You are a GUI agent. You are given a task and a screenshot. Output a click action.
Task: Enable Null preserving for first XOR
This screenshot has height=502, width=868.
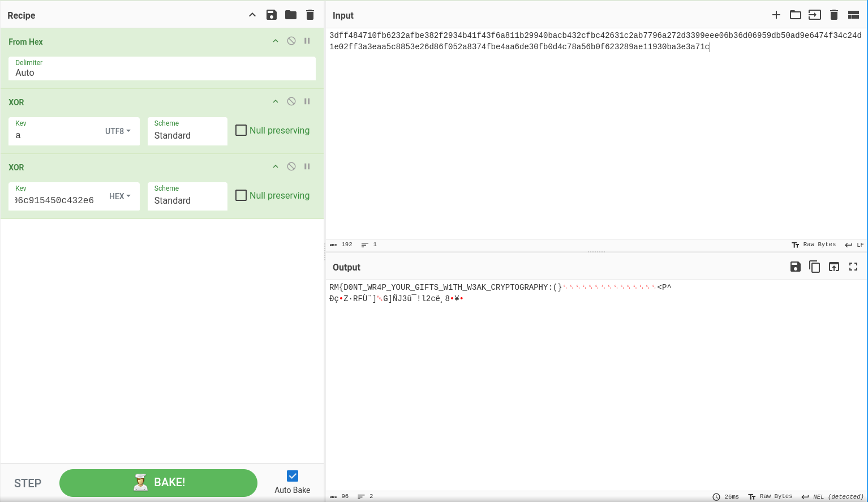(241, 130)
